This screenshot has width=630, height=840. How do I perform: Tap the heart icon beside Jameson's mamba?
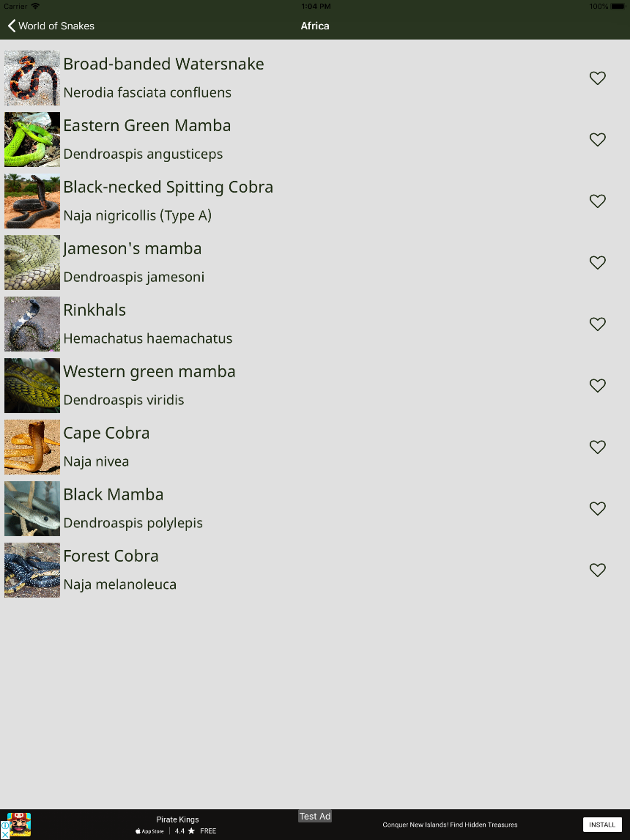point(597,263)
